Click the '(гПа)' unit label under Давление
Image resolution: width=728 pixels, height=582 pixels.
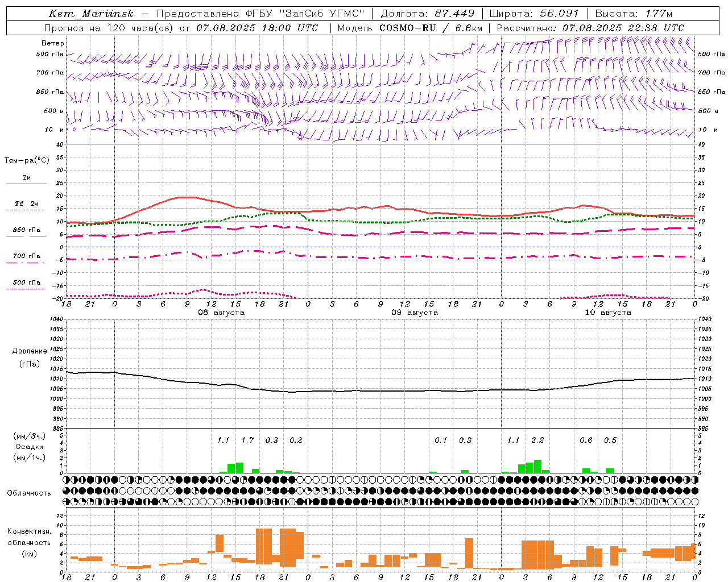[30, 364]
